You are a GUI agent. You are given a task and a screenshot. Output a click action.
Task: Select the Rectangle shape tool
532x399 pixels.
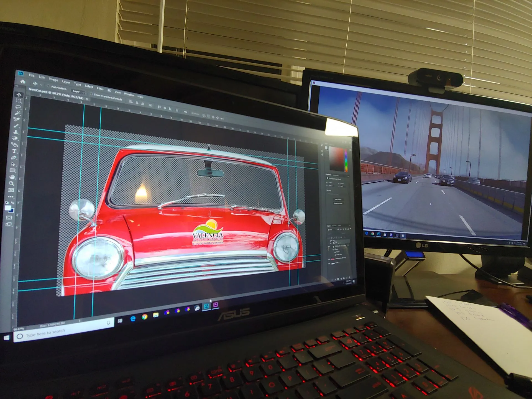13,170
